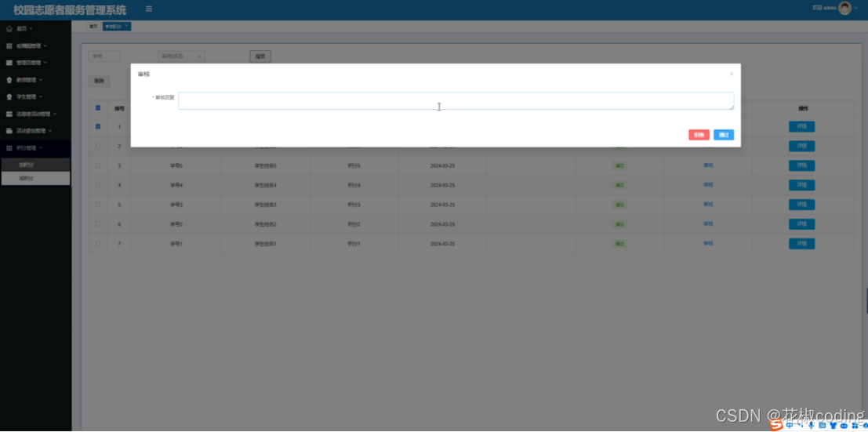The image size is (868, 432).
Task: Open the IME toolbox four-squares icon
Action: 855,425
